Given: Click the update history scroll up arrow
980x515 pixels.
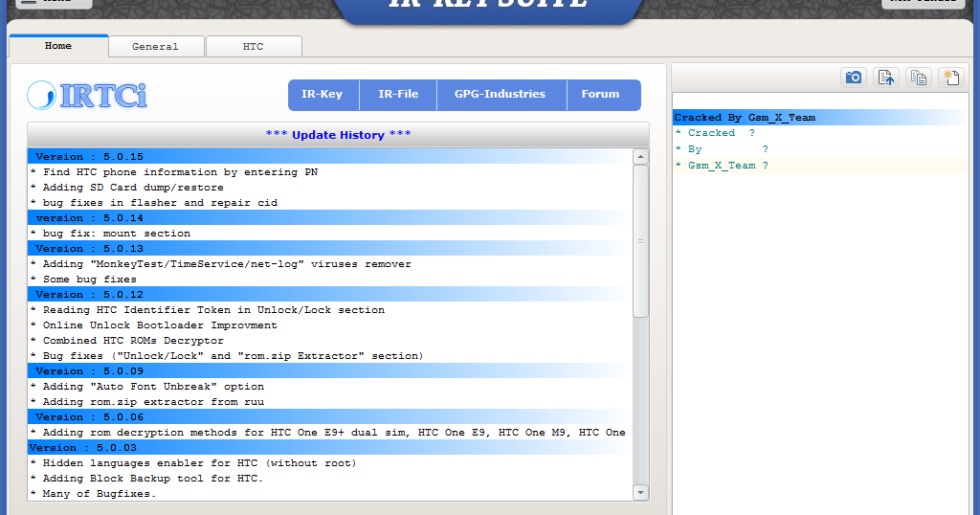Looking at the screenshot, I should coord(640,156).
